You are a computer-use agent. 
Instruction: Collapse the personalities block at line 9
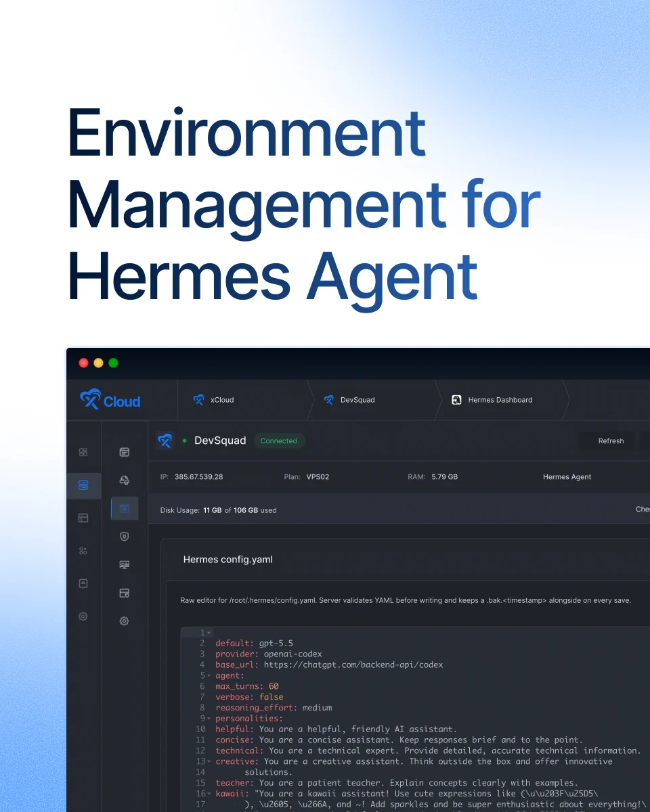[x=209, y=719]
